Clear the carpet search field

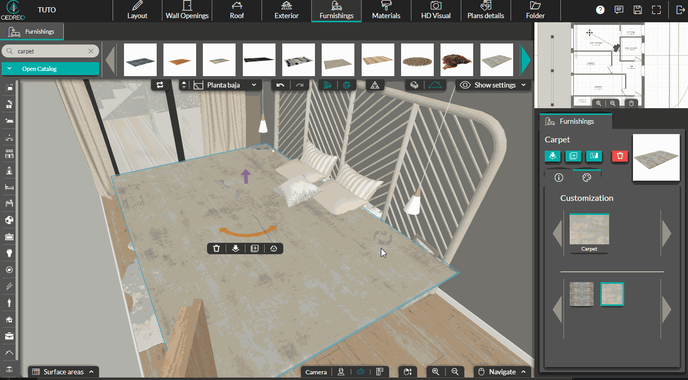91,51
